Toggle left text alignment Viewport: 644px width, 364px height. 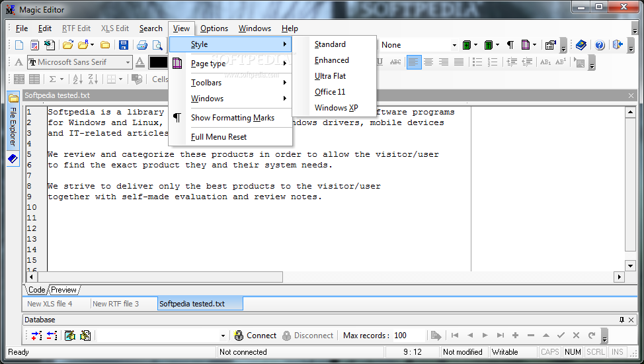click(414, 62)
